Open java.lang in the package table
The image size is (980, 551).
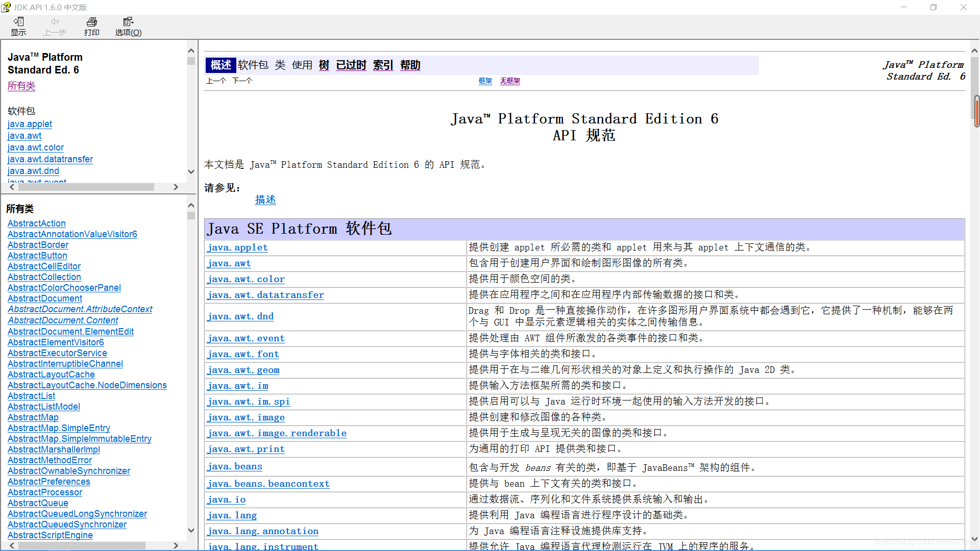coord(232,515)
